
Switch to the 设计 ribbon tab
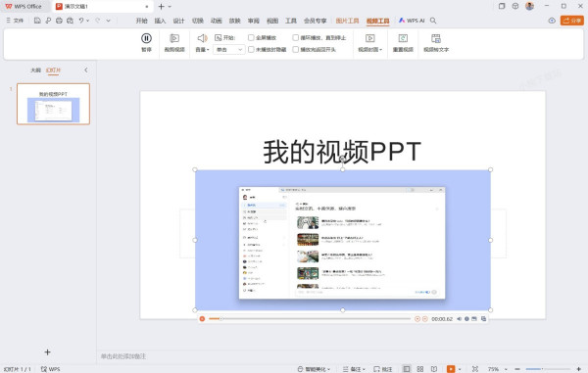point(178,21)
